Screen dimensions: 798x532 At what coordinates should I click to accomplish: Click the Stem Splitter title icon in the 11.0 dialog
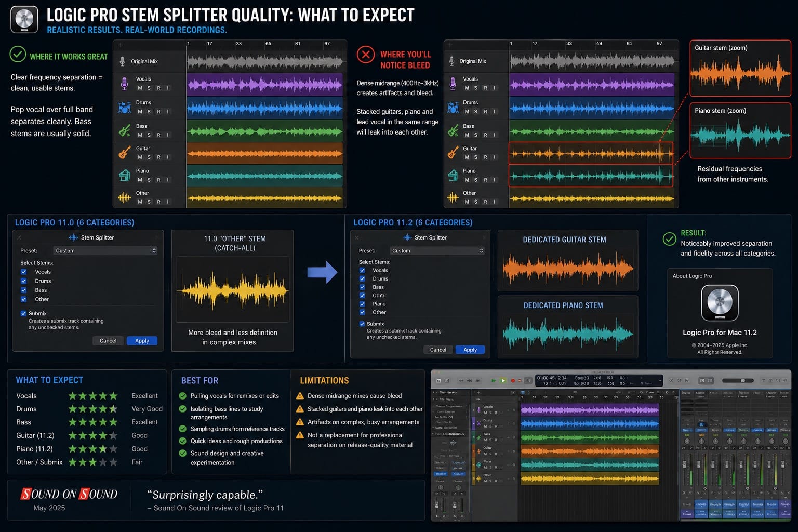pos(73,237)
